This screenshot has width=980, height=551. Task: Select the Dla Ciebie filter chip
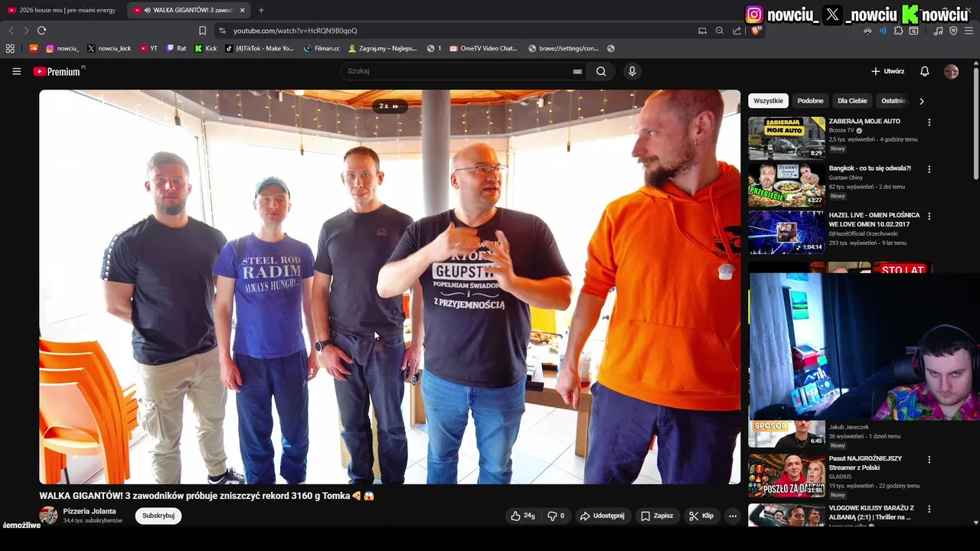pyautogui.click(x=852, y=101)
